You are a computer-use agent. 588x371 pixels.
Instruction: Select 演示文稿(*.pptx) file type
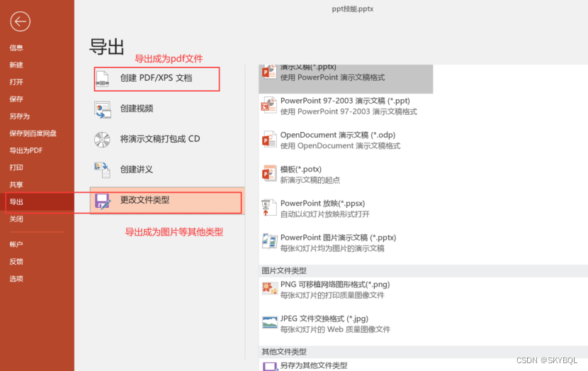tap(346, 78)
